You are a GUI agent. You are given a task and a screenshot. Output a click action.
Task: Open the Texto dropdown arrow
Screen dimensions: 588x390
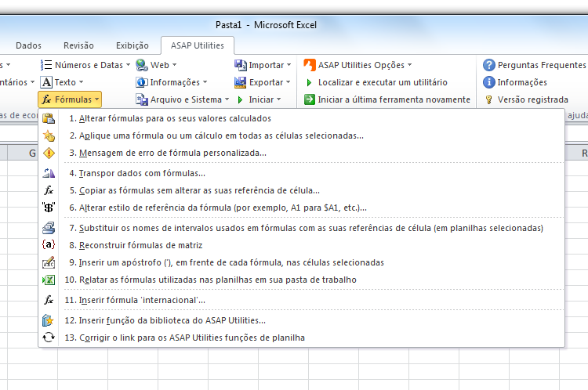coord(81,82)
